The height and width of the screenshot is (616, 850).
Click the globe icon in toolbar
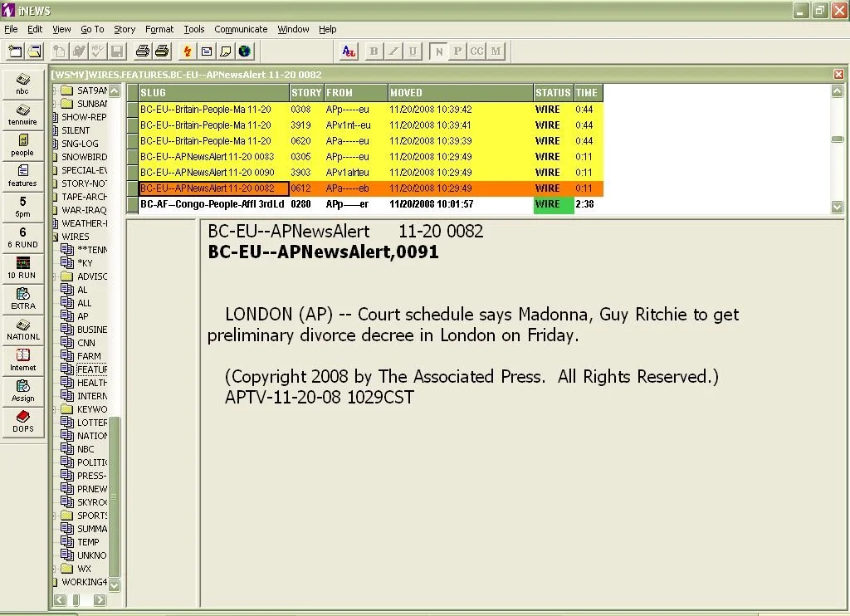(x=245, y=51)
